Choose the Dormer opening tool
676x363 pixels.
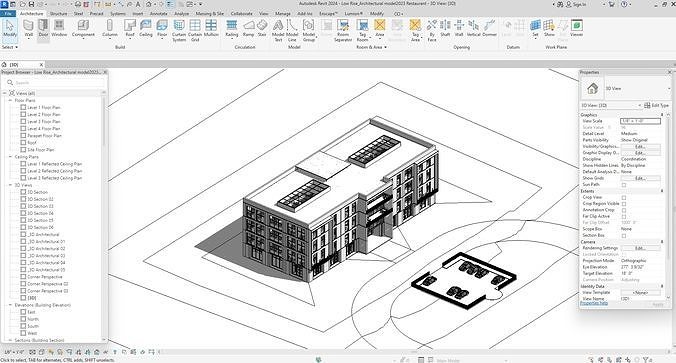pyautogui.click(x=489, y=29)
